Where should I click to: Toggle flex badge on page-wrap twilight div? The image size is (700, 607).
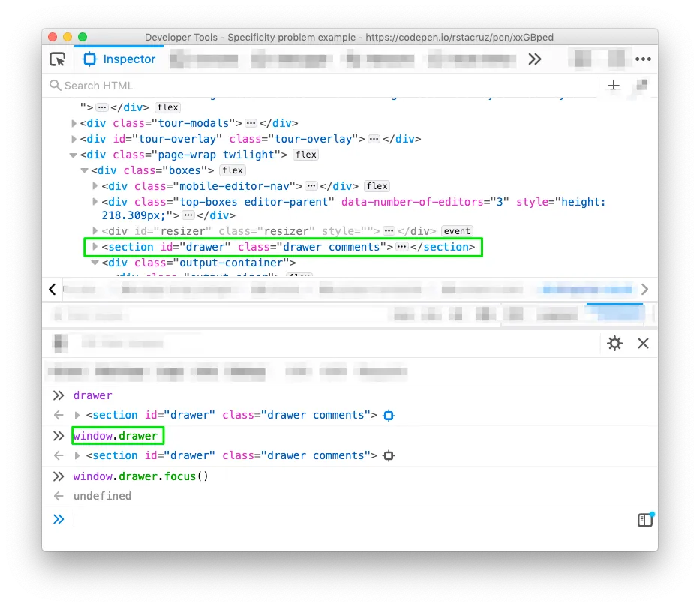click(305, 154)
